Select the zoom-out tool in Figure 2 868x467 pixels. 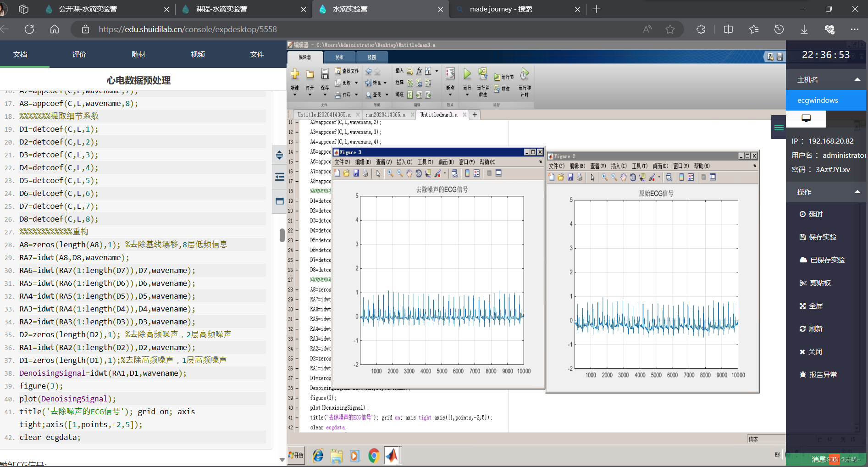click(x=614, y=178)
